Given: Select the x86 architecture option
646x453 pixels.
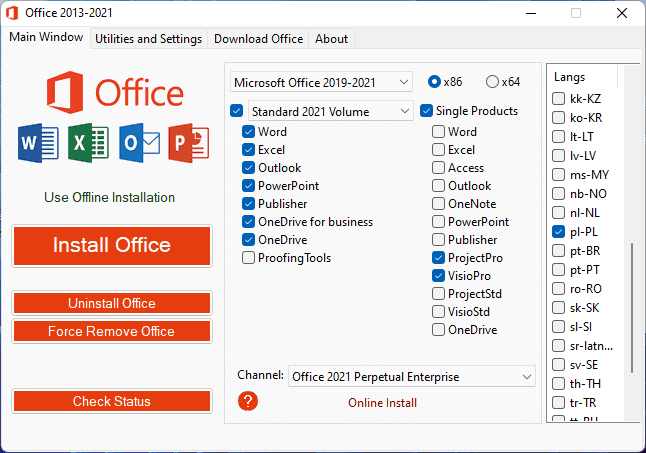Looking at the screenshot, I should click(x=434, y=82).
